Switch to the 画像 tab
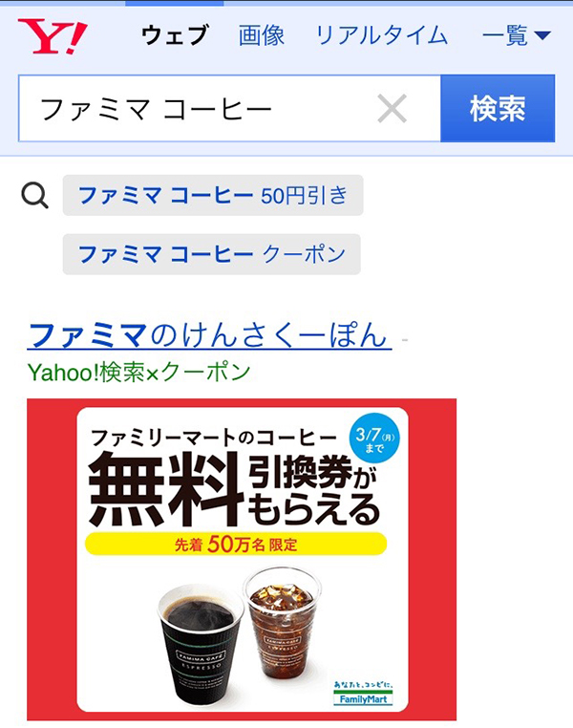Viewport: 573px width, 728px height. tap(262, 35)
